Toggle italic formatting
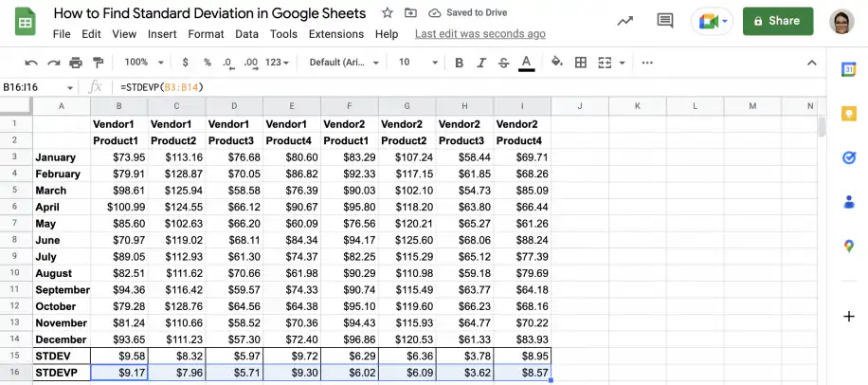Screen dimensions: 868x385 [481, 63]
